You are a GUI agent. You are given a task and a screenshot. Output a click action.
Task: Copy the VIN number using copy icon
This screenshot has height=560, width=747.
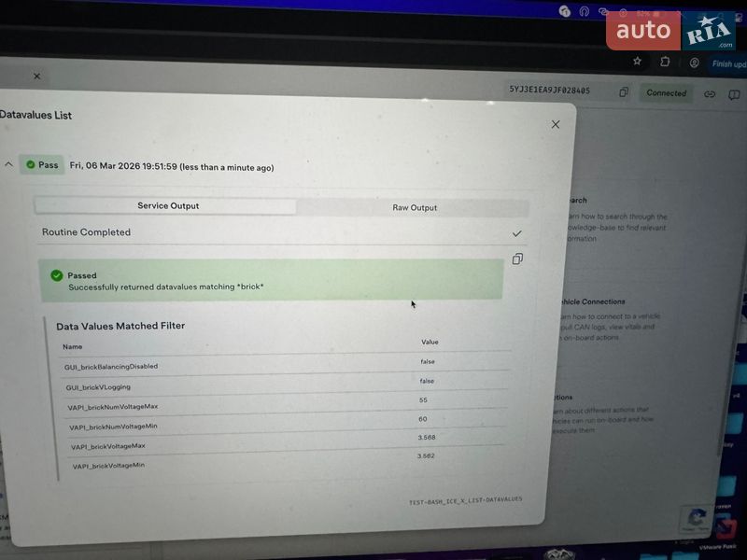pos(624,92)
